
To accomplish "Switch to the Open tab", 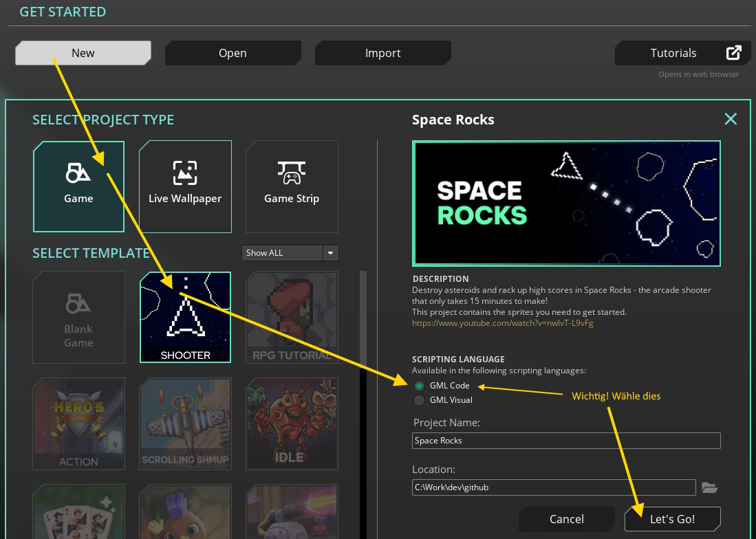I will click(233, 52).
